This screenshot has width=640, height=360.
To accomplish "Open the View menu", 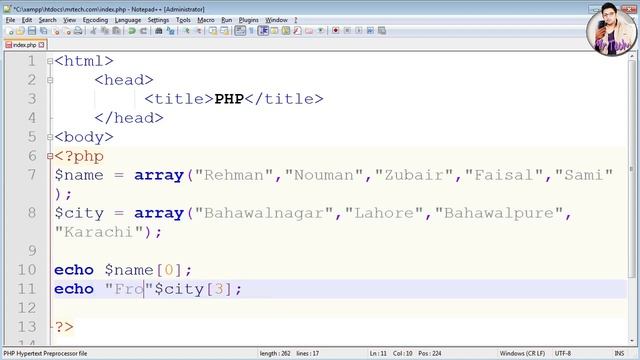I will point(69,20).
